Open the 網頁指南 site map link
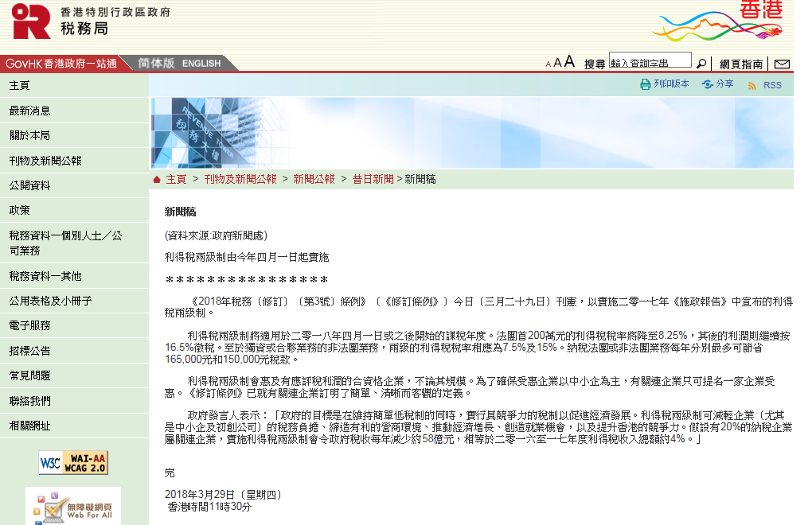Image resolution: width=812 pixels, height=525 pixels. (x=741, y=64)
